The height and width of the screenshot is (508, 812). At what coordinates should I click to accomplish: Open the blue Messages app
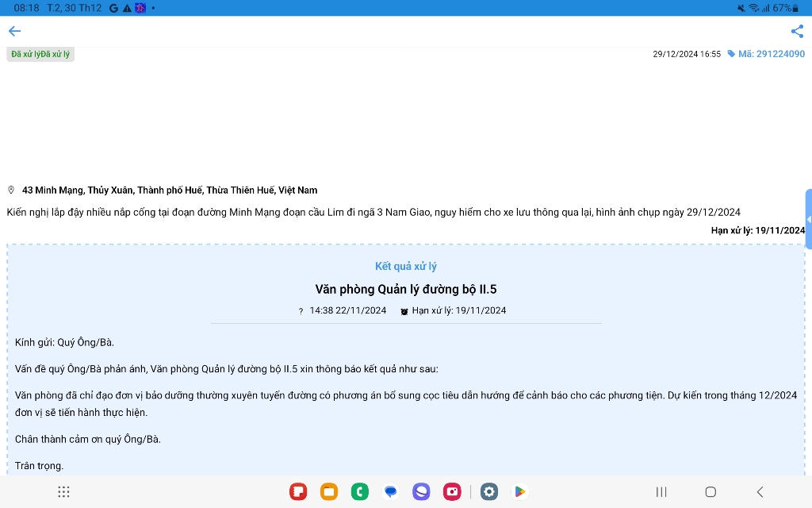coord(391,492)
